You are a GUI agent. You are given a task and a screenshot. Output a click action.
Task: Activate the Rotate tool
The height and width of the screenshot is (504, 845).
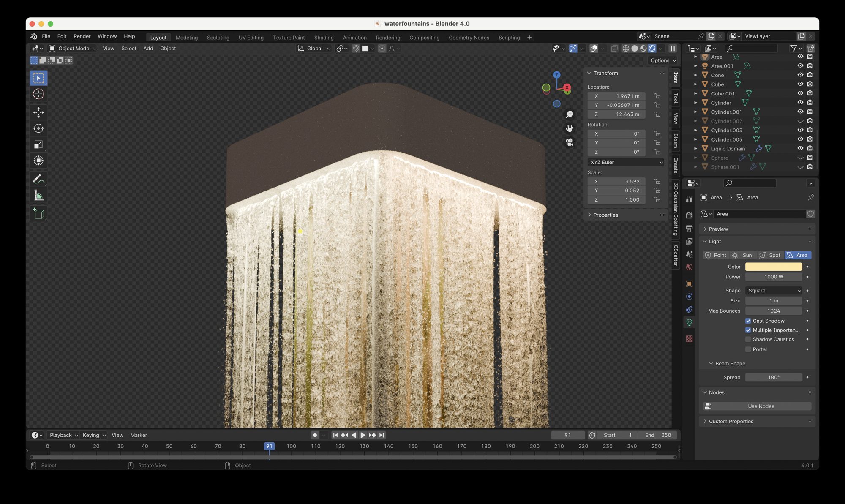(x=38, y=128)
